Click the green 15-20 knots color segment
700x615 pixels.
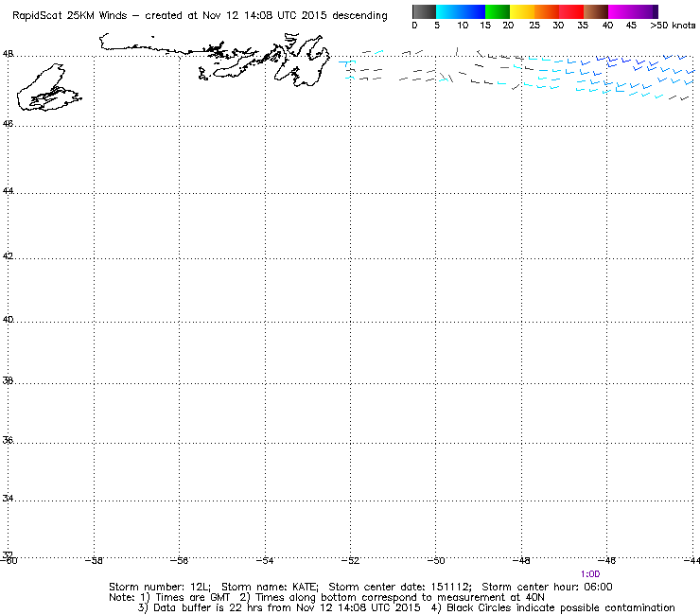(x=498, y=11)
